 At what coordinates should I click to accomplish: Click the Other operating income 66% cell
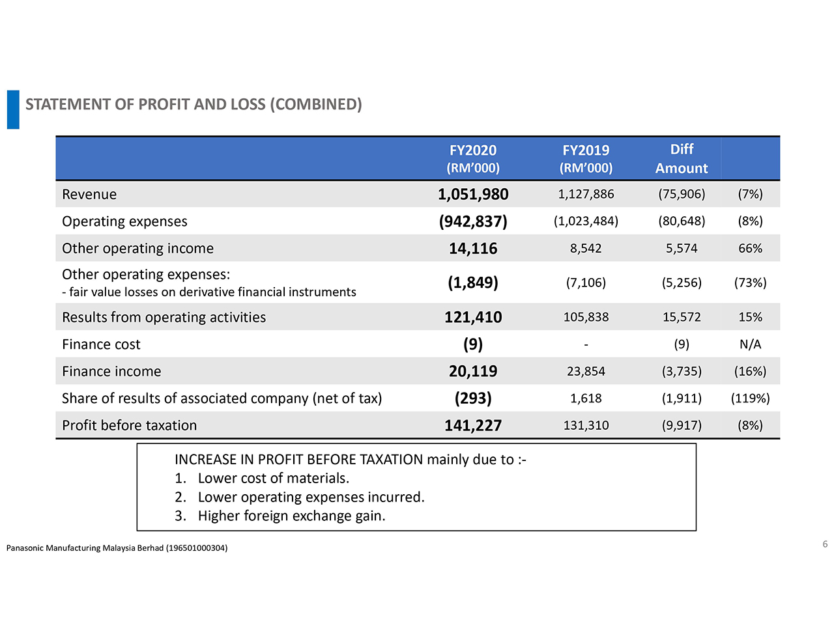pyautogui.click(x=750, y=248)
